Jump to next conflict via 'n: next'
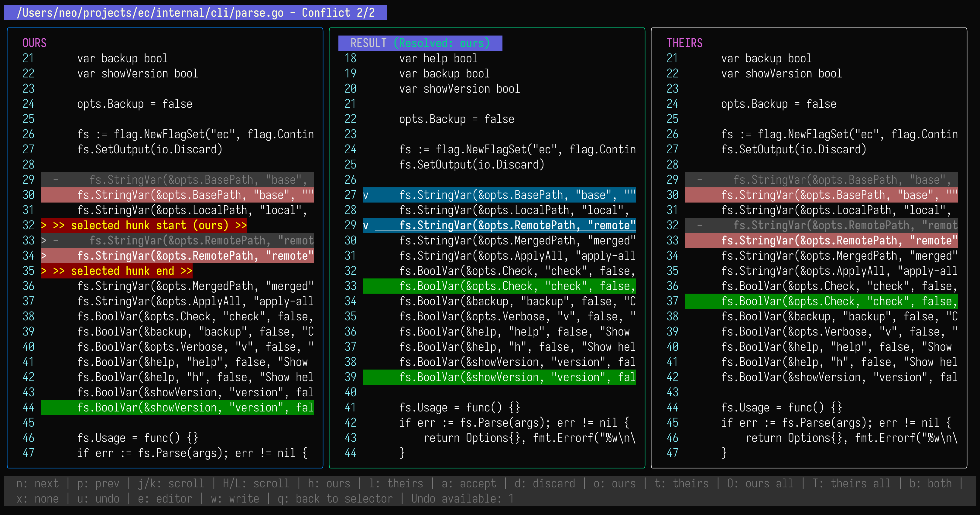980x515 pixels. (x=37, y=483)
